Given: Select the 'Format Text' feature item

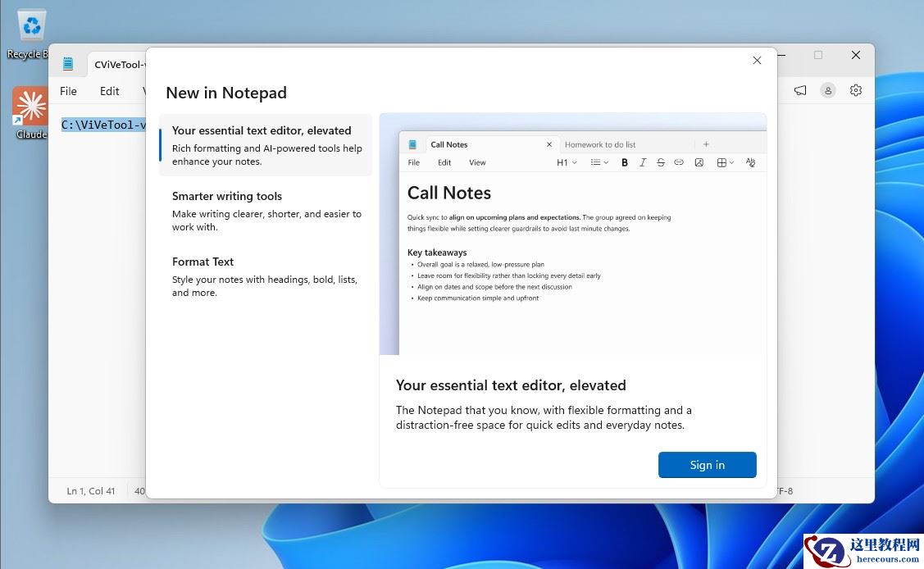Looking at the screenshot, I should [266, 276].
